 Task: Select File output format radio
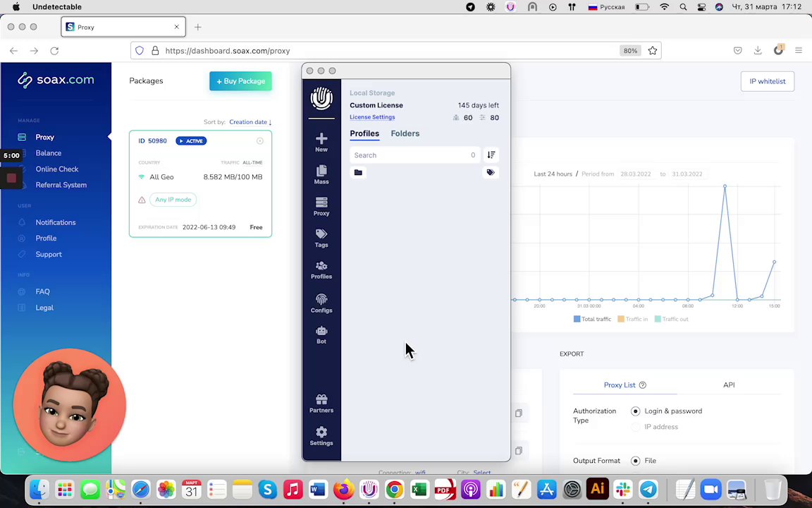coord(635,461)
